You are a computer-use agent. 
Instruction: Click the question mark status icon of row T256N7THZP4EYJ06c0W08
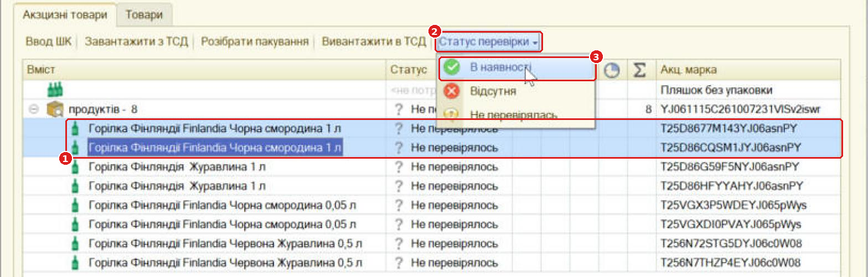click(397, 262)
